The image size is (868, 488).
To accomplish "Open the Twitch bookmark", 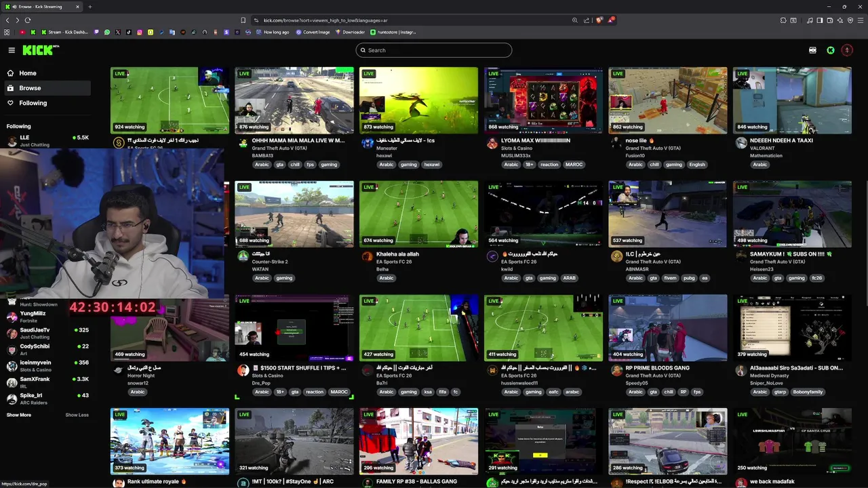I will pyautogui.click(x=96, y=32).
